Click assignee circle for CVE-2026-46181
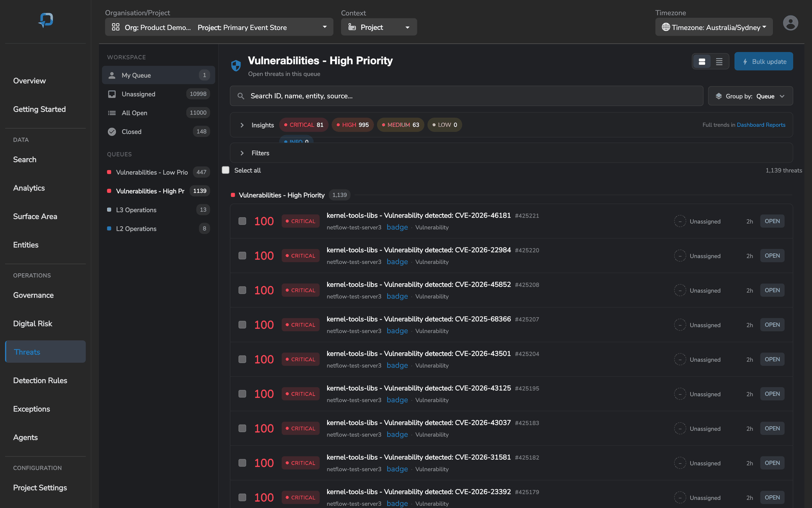 click(680, 221)
